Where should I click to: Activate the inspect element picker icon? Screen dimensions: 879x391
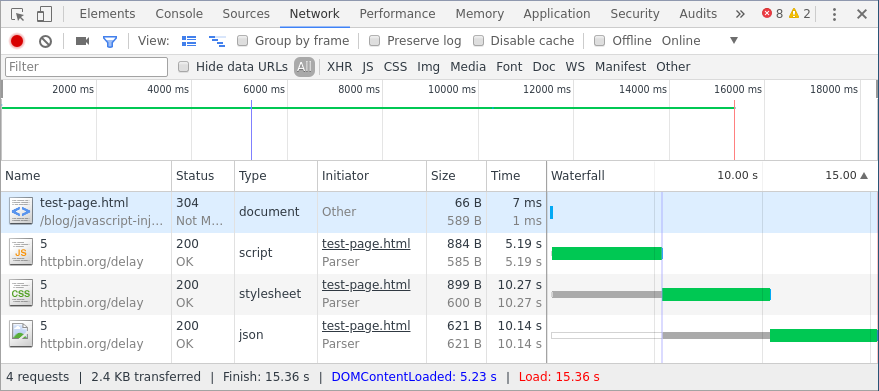click(x=17, y=14)
